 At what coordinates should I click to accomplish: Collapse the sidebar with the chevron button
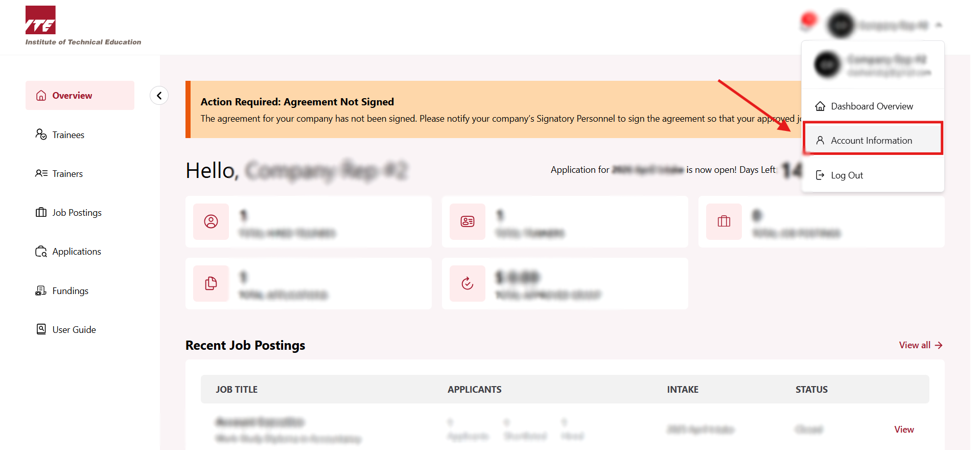[159, 96]
